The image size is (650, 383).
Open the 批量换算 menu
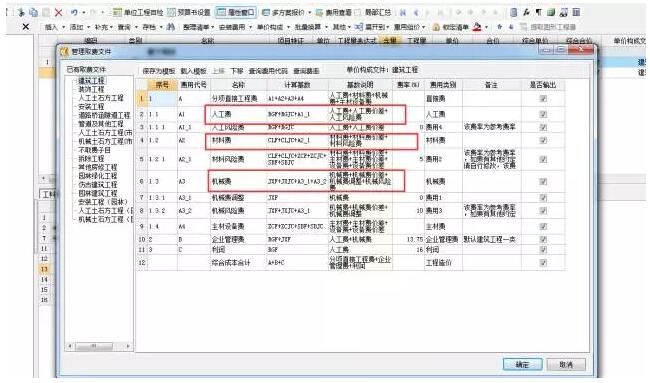tap(310, 27)
